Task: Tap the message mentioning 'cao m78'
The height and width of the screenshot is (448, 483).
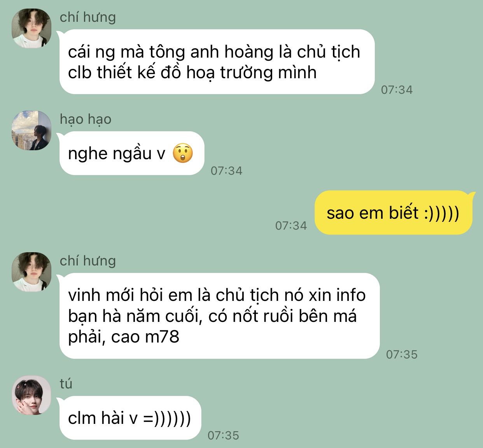Action: [219, 316]
